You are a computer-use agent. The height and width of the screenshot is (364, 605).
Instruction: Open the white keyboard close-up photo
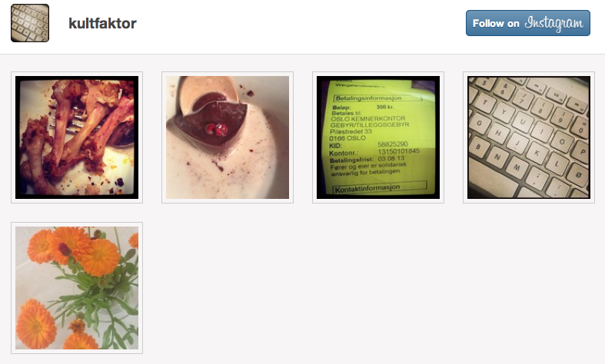529,137
